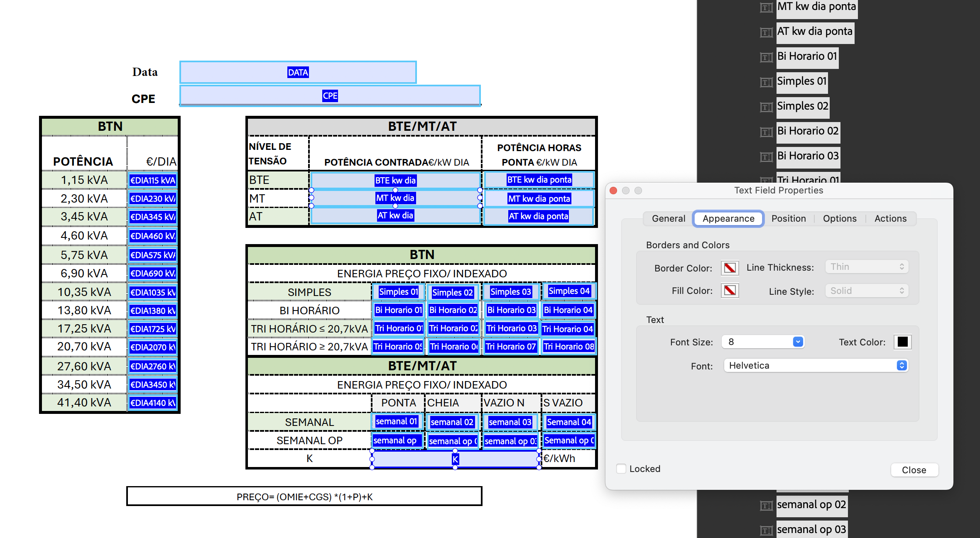This screenshot has width=980, height=538.
Task: Click the semanal op 03 field icon
Action: point(766,529)
